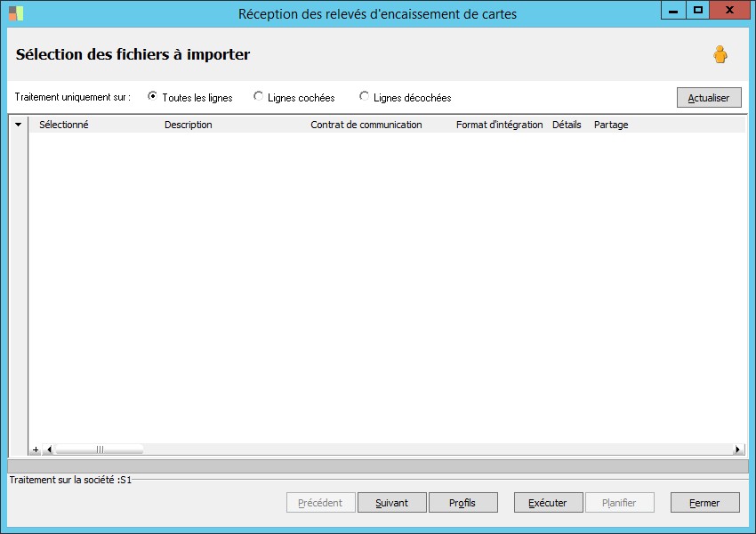
Task: Run the import with Exécuter
Action: [548, 503]
